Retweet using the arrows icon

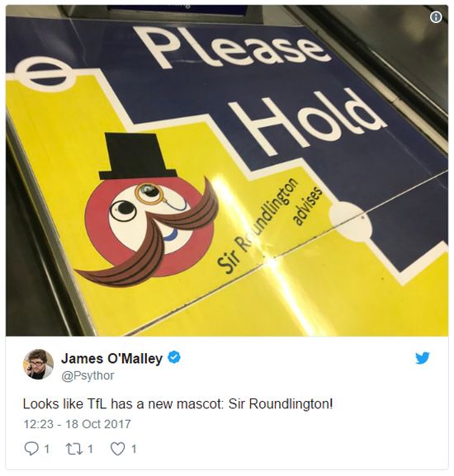click(x=74, y=449)
